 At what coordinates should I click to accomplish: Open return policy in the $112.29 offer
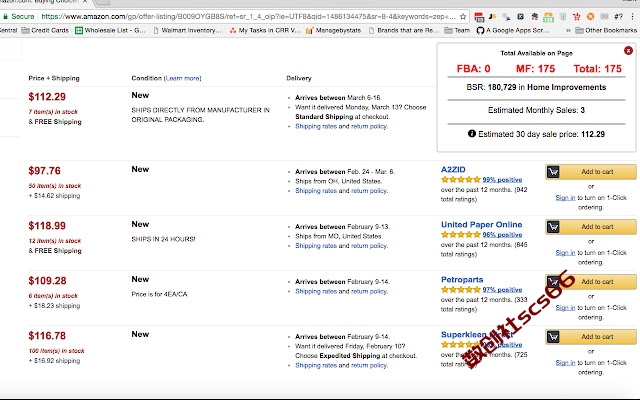[369, 127]
